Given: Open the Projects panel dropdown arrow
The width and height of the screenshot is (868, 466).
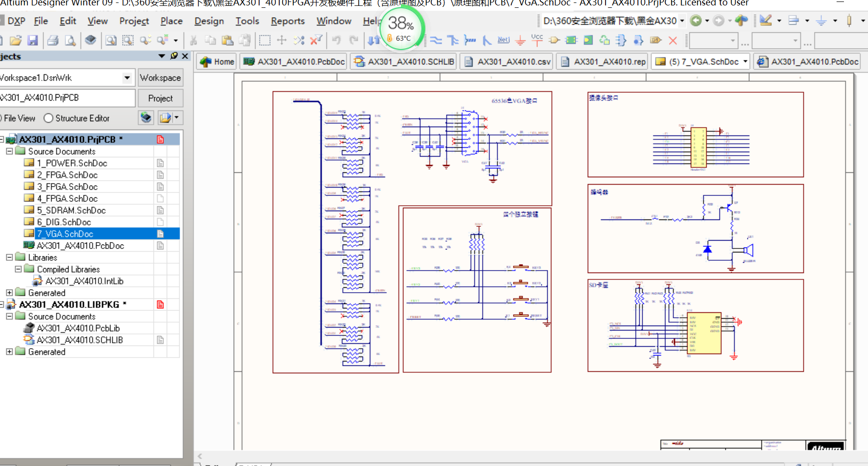Looking at the screenshot, I should pyautogui.click(x=161, y=56).
